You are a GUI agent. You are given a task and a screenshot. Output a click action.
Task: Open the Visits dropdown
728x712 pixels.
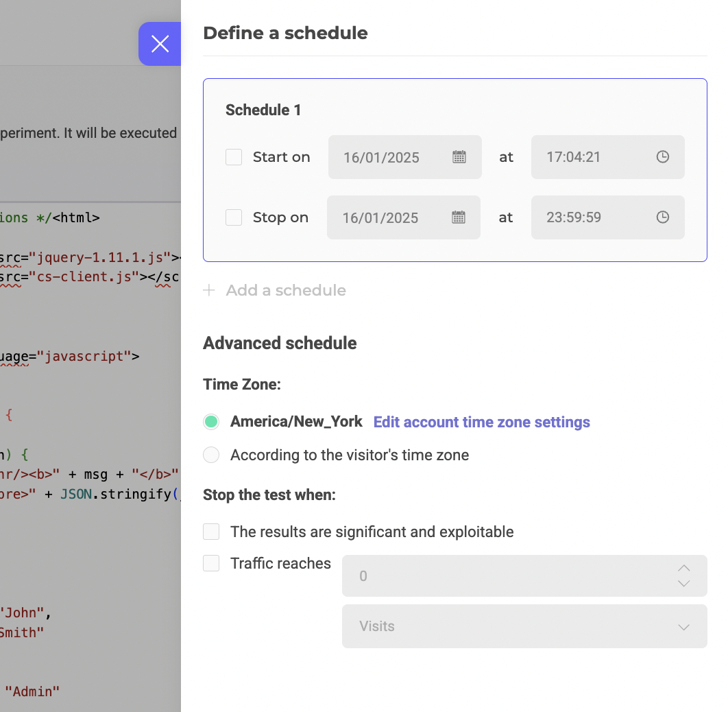pos(524,626)
